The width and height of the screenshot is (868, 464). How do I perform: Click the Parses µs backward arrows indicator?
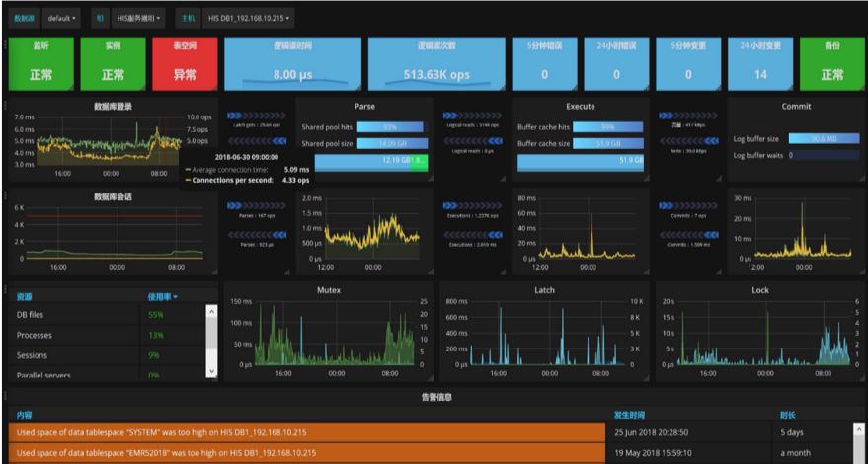pos(257,235)
